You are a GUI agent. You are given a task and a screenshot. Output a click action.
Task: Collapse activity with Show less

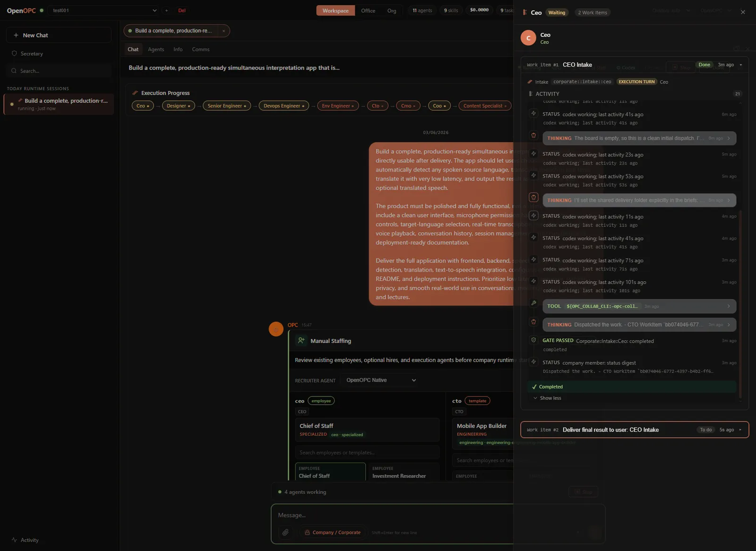547,398
